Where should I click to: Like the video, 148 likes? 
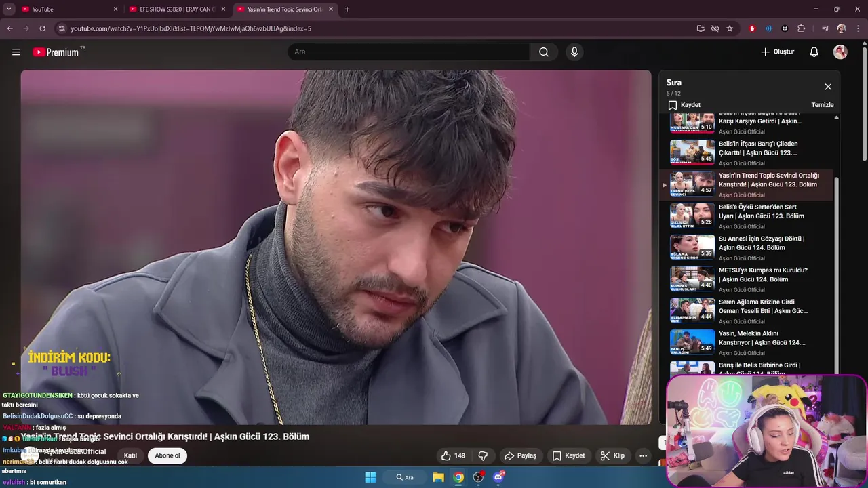click(x=453, y=455)
